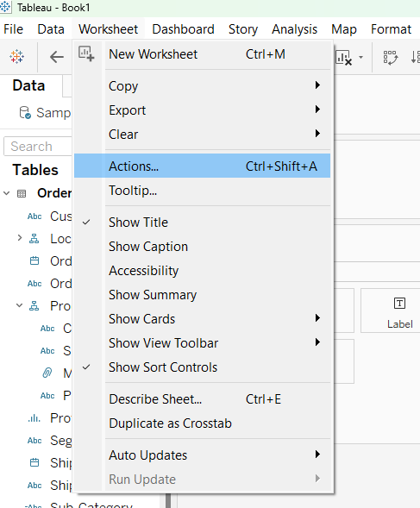This screenshot has height=508, width=420.
Task: Click the bar chart bin field icon
Action: click(34, 418)
